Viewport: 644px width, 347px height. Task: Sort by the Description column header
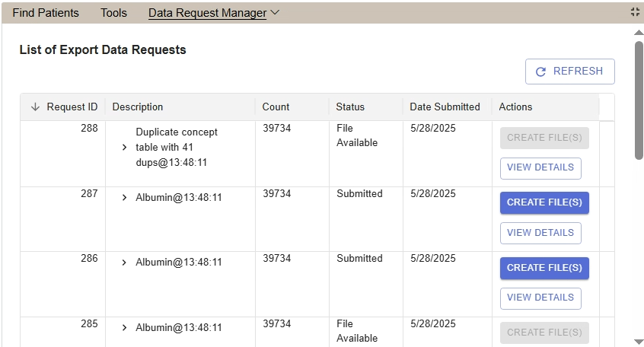[138, 107]
